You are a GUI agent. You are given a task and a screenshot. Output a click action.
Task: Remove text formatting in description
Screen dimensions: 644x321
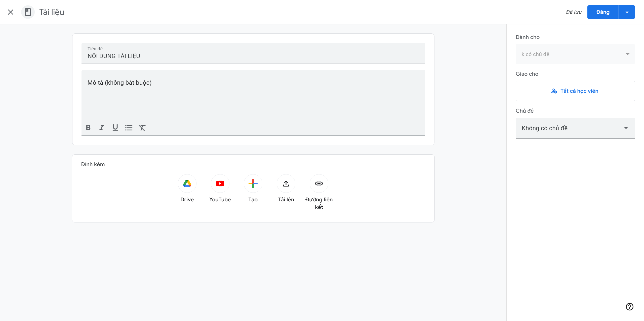[x=142, y=128]
